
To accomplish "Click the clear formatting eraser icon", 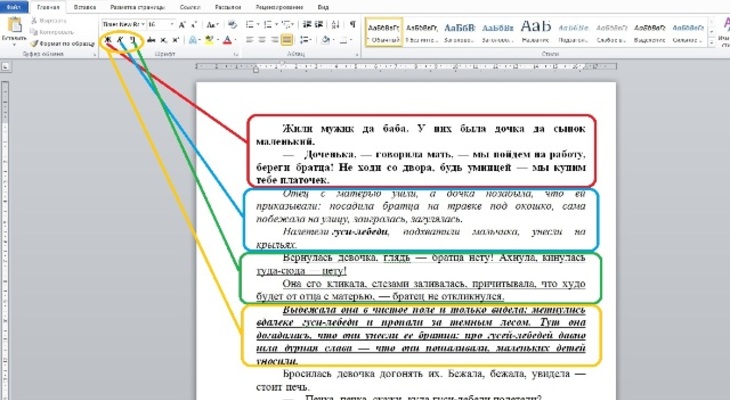I will 232,25.
